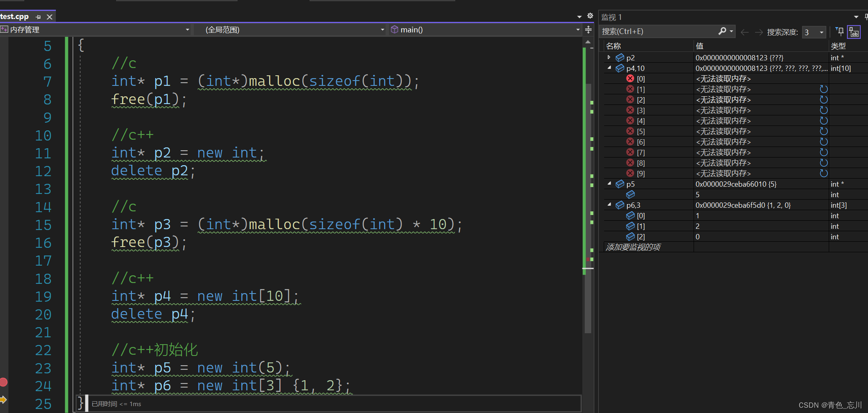Collapse the p5 watch entry
The image size is (868, 413).
[609, 184]
